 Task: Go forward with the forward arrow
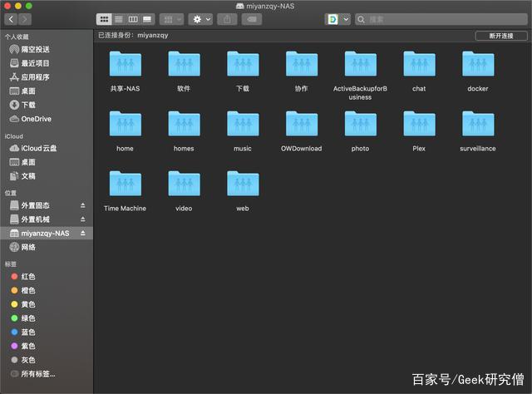tap(25, 19)
